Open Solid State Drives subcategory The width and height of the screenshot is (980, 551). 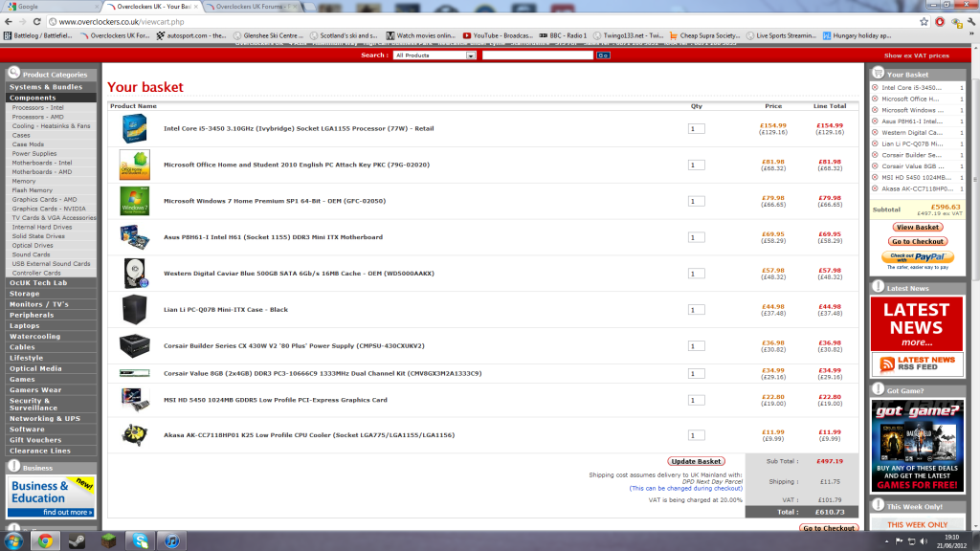coord(38,237)
